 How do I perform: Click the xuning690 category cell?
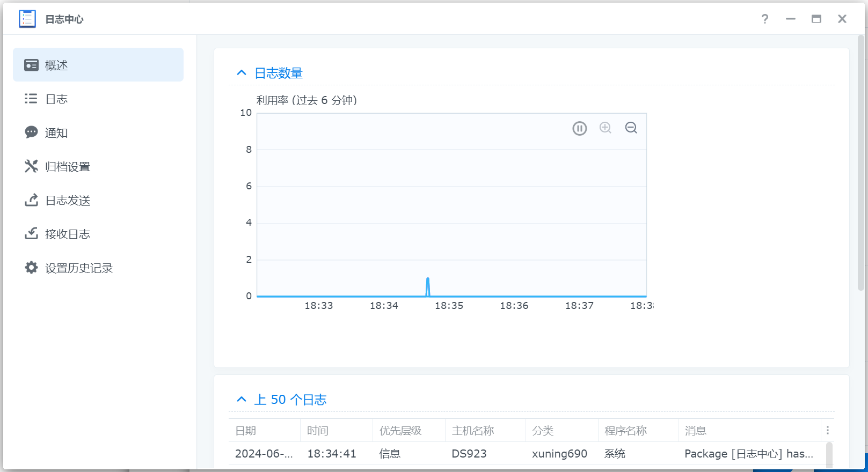562,454
